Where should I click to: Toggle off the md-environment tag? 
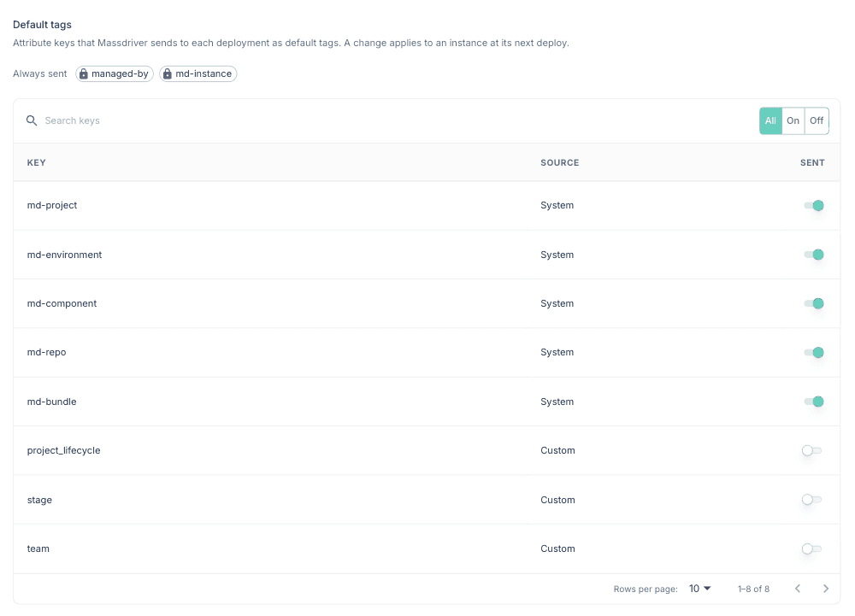coord(814,255)
